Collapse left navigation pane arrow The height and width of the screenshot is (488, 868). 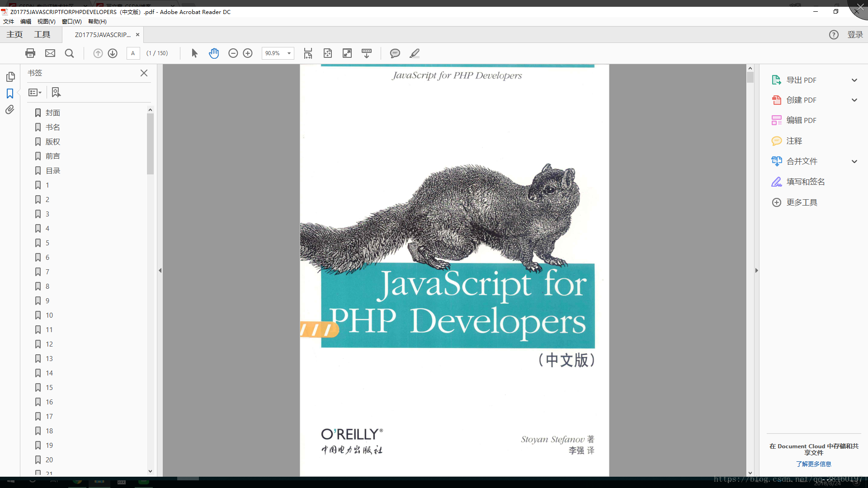click(160, 270)
